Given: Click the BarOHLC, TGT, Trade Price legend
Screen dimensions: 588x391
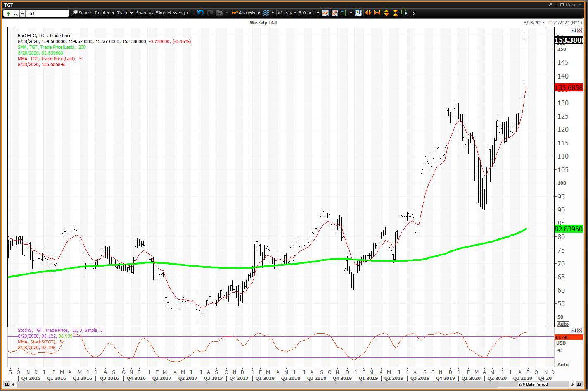Looking at the screenshot, I should [x=45, y=36].
